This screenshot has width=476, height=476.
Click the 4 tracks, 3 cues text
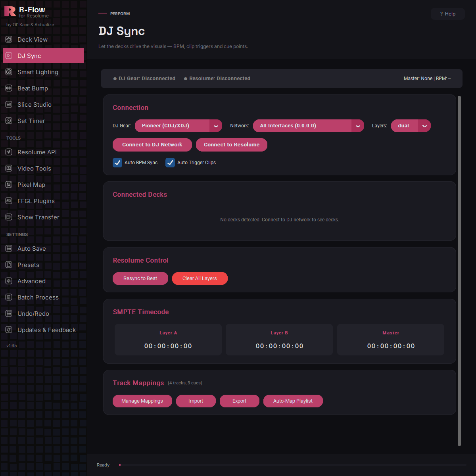(185, 383)
